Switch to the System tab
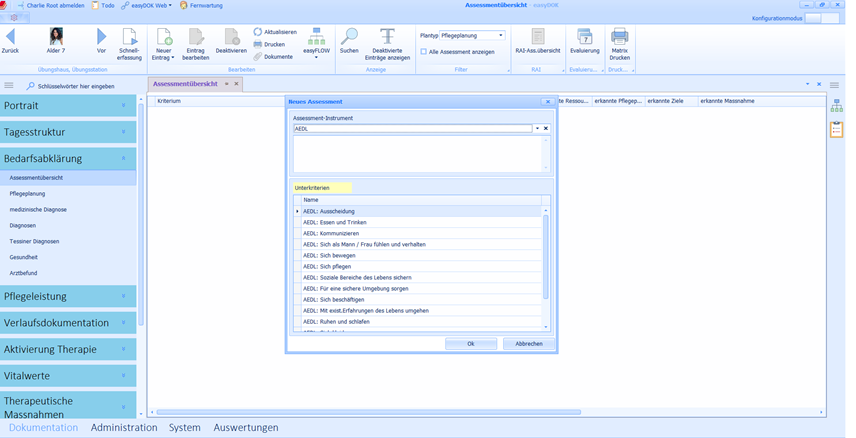The width and height of the screenshot is (856, 438). coord(185,428)
